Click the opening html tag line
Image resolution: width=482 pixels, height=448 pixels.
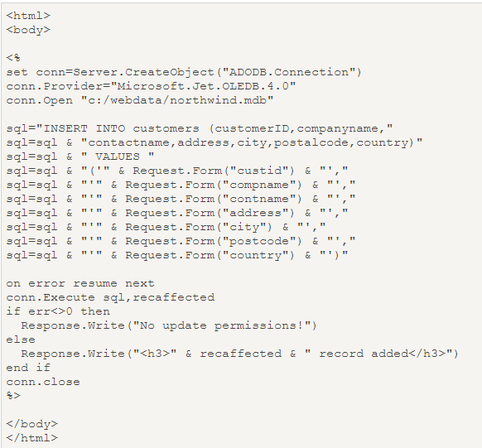tap(28, 16)
